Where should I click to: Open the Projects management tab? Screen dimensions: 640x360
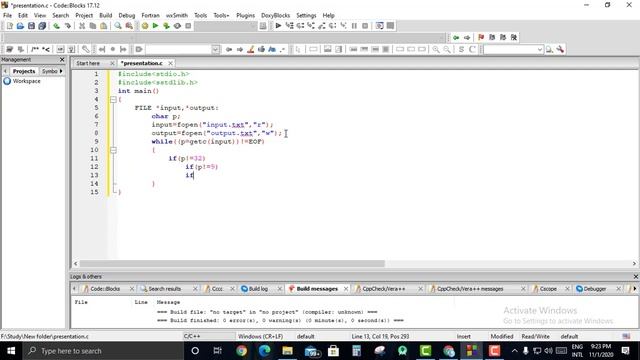[24, 71]
